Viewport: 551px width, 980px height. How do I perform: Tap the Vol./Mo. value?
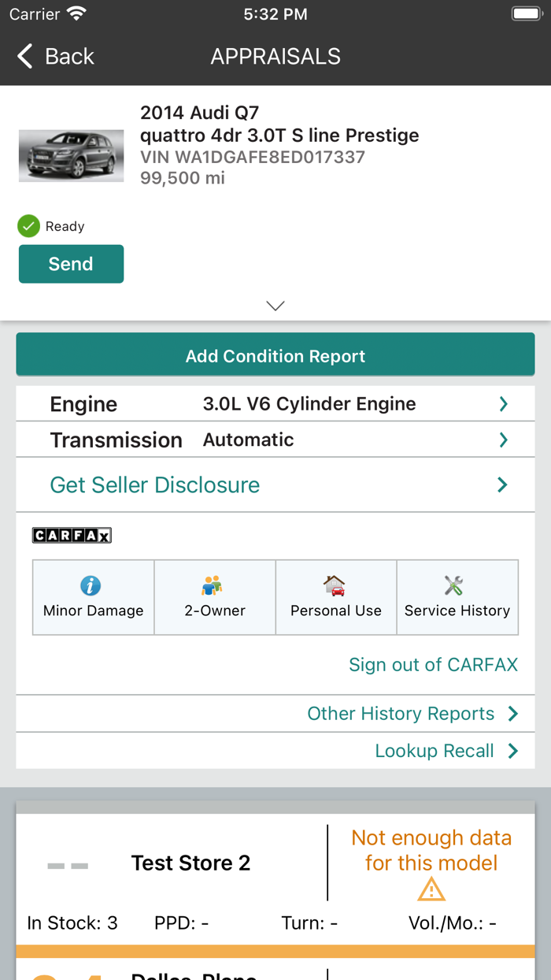[453, 923]
